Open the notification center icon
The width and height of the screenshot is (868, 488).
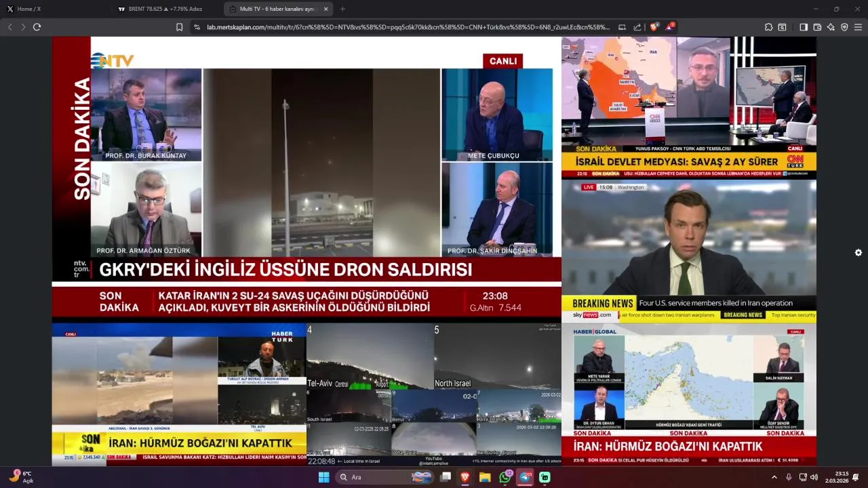[856, 477]
